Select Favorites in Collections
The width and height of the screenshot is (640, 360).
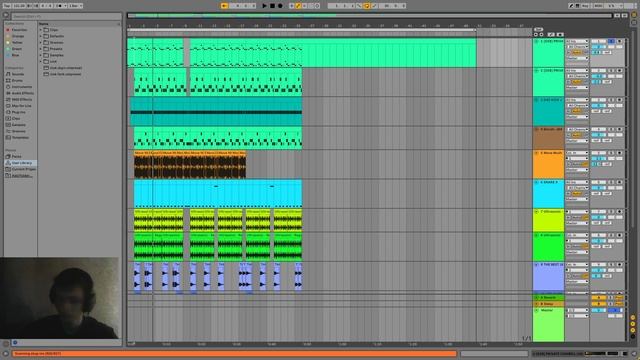click(x=19, y=30)
